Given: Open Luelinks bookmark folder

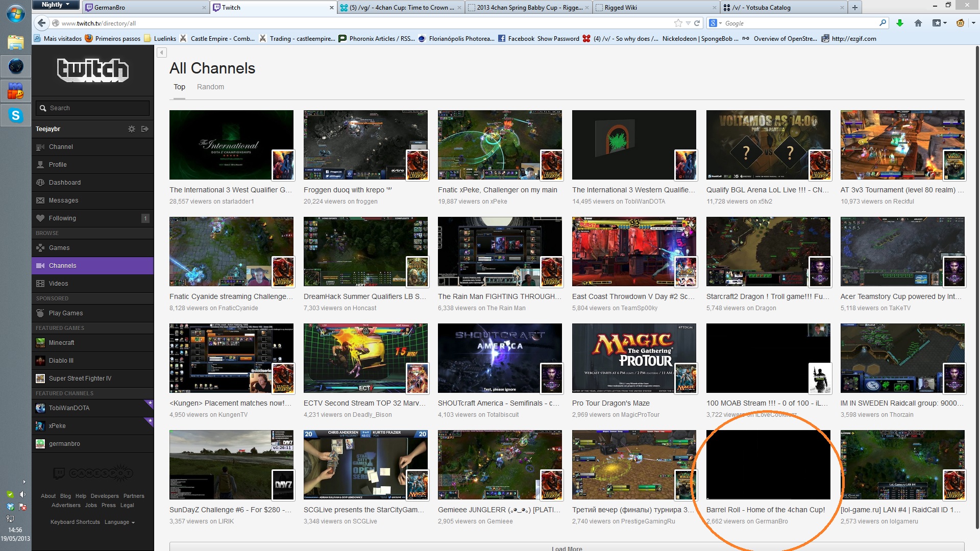Looking at the screenshot, I should (160, 38).
